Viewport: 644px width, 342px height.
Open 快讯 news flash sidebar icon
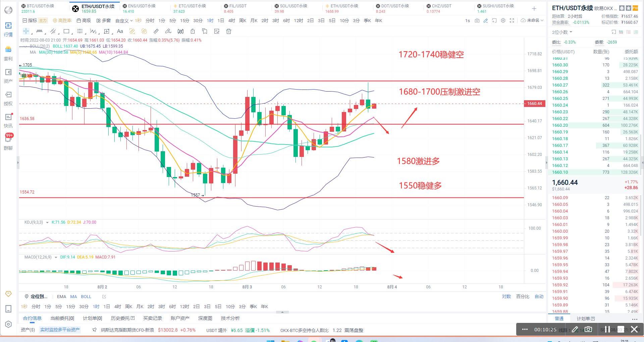[8, 120]
